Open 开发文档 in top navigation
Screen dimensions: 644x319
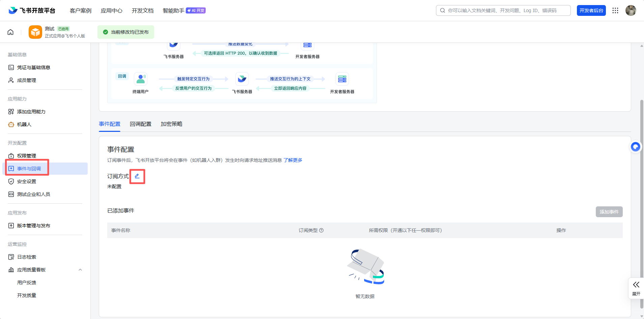click(143, 10)
